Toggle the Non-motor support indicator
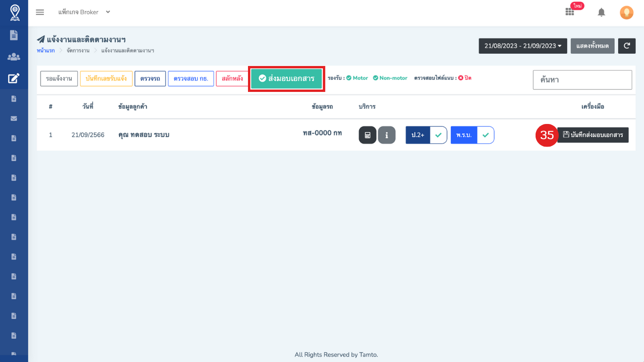The width and height of the screenshot is (644, 362). click(390, 78)
